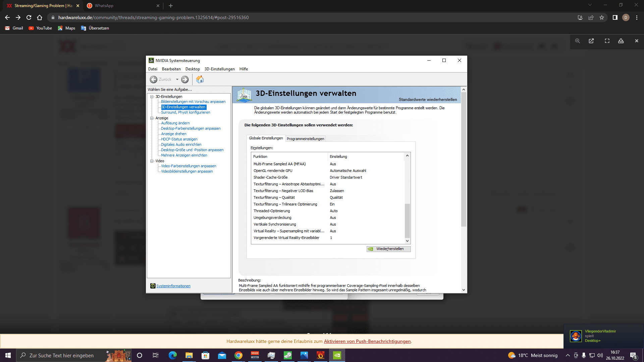This screenshot has height=362, width=644.
Task: Toggle fullscreen in the lightbox toolbar
Action: coord(607,41)
